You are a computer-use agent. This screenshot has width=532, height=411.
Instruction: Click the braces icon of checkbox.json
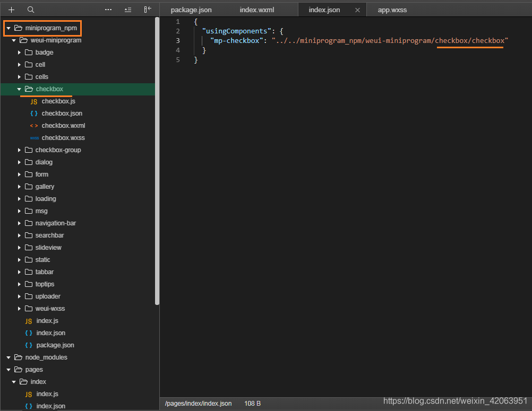point(34,113)
